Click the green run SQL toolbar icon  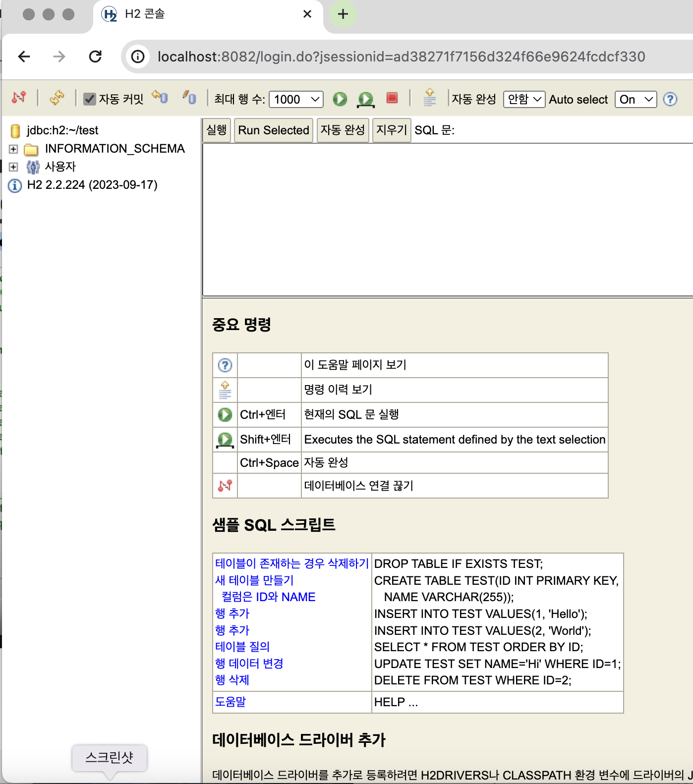pos(340,99)
